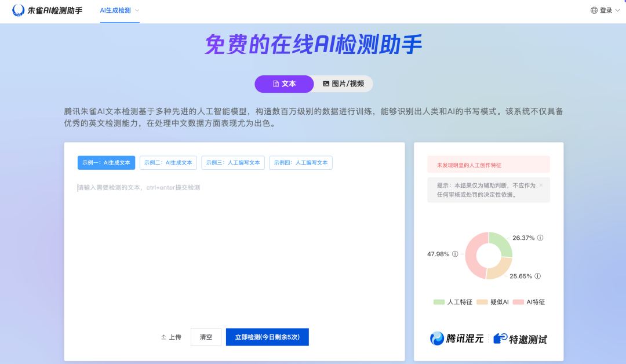The image size is (626, 364).
Task: Open the 登录 dropdown menu
Action: [x=607, y=10]
